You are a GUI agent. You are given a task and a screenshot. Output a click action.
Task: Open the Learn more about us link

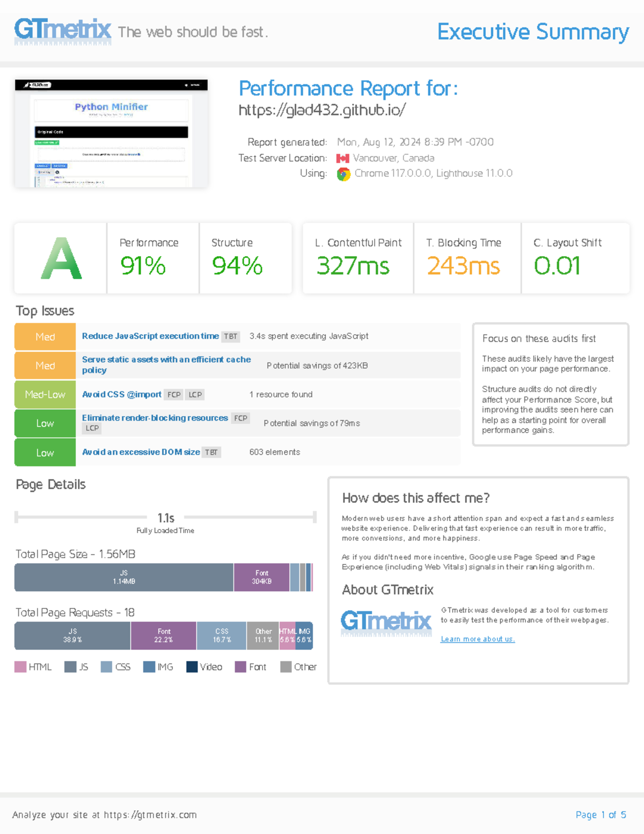[477, 639]
